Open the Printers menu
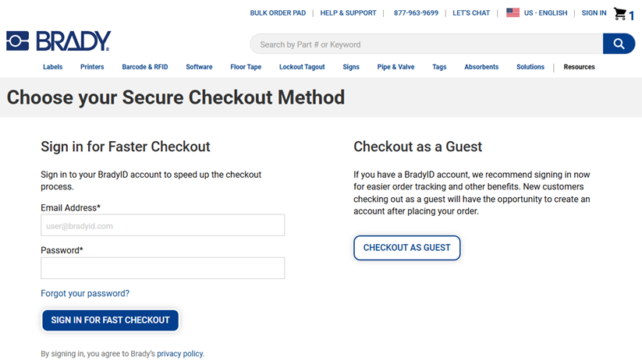 pyautogui.click(x=92, y=67)
